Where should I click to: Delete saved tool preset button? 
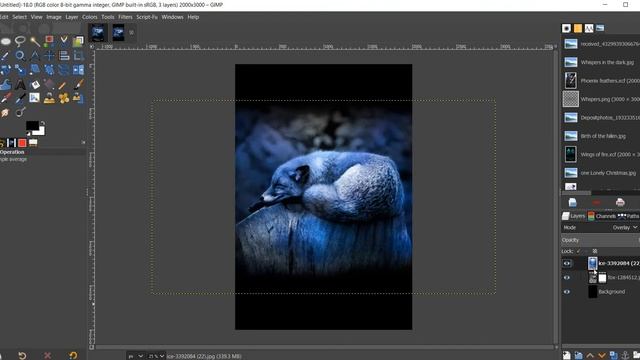click(x=47, y=356)
